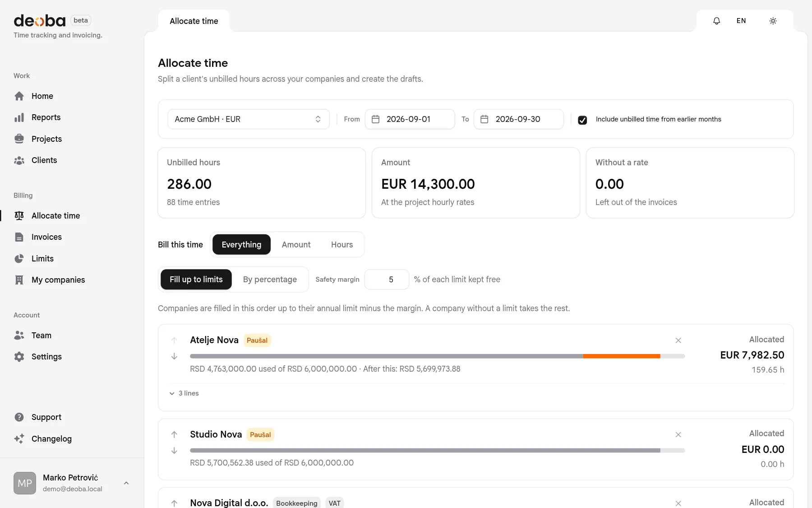
Task: Open Invoices in the Billing menu
Action: point(46,237)
